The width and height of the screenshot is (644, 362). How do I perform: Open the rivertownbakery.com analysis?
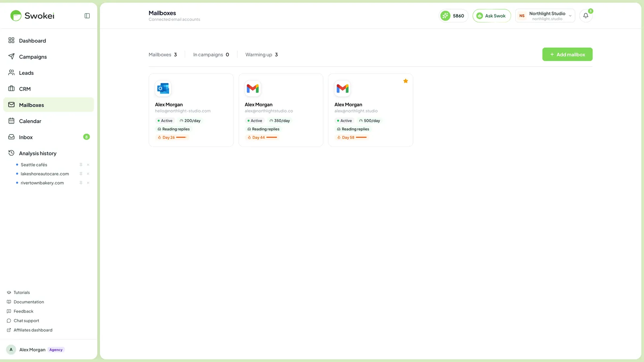coord(42,183)
